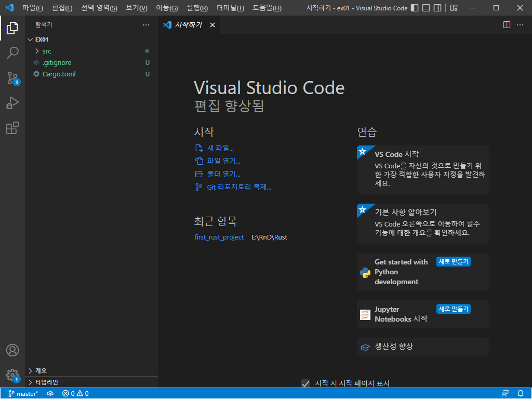Open the 이동(G) menu

coord(167,8)
